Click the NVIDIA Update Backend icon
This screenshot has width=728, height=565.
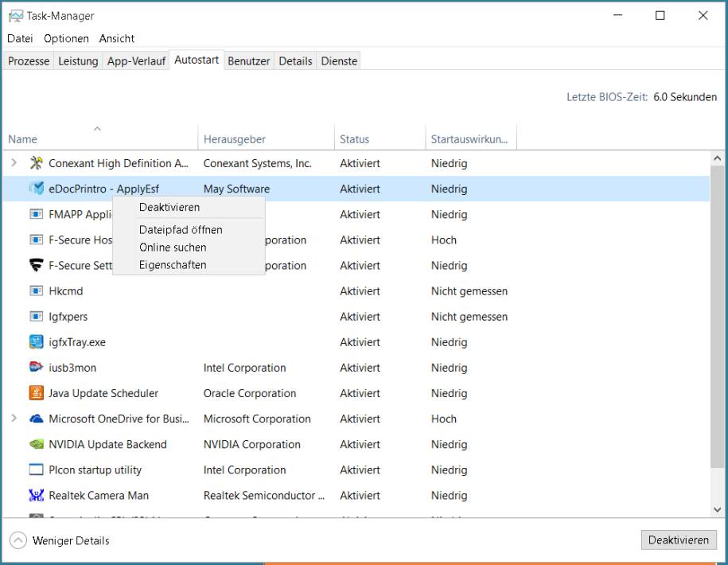tap(36, 444)
